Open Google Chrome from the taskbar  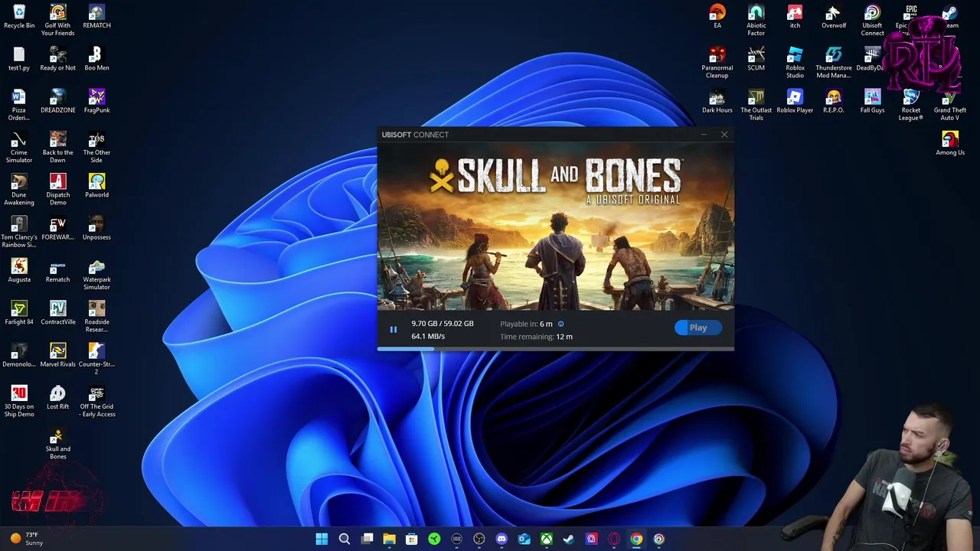point(636,539)
